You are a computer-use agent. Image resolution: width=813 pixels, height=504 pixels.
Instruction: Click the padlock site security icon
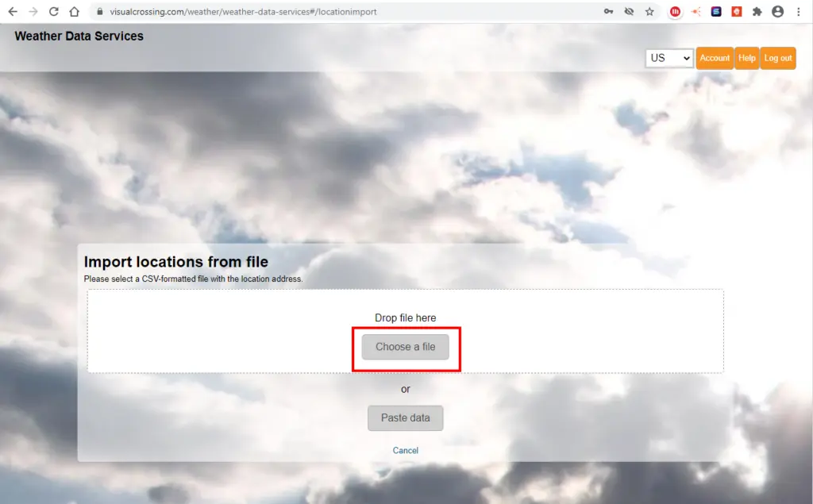99,12
